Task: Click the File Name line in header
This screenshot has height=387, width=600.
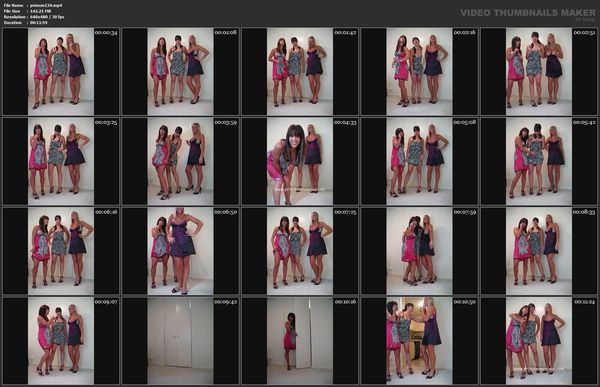Action: click(33, 5)
